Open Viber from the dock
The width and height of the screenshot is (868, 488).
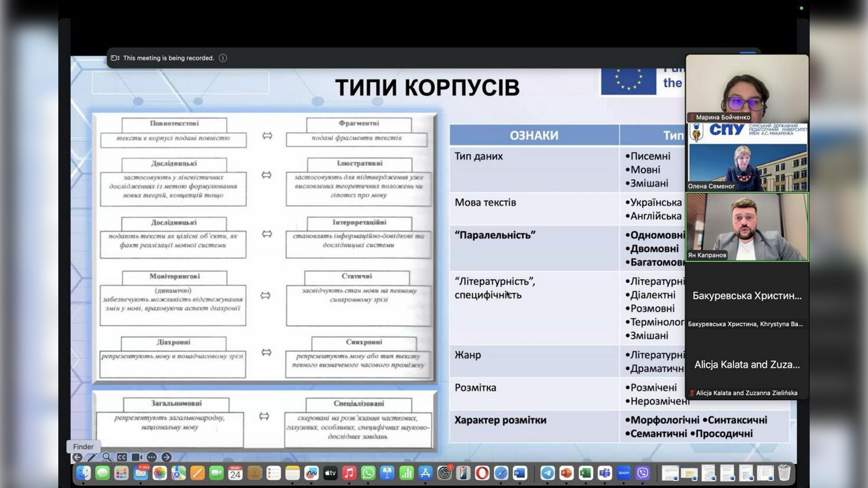(643, 473)
